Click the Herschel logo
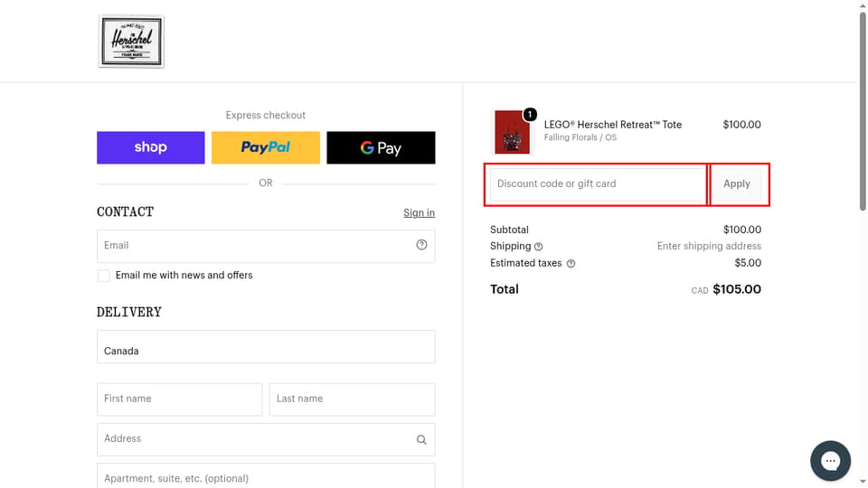This screenshot has height=488, width=868. pos(131,42)
